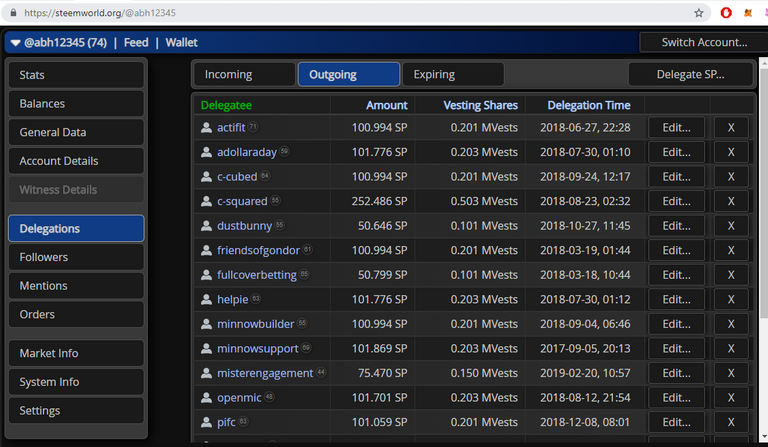Viewport: 768px width, 447px height.
Task: Edit the actifit delegation
Action: coord(676,127)
